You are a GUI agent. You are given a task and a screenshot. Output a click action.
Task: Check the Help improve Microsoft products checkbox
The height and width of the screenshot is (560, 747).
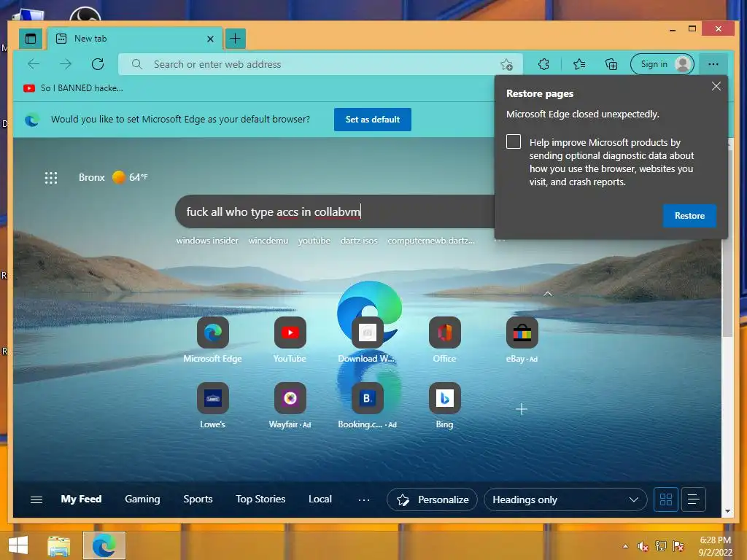pos(514,141)
